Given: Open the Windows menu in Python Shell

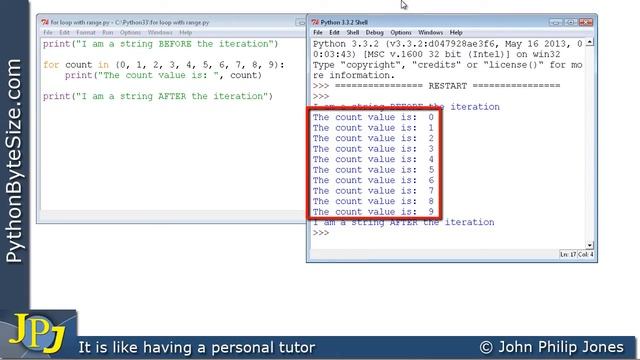Looking at the screenshot, I should click(x=430, y=32).
